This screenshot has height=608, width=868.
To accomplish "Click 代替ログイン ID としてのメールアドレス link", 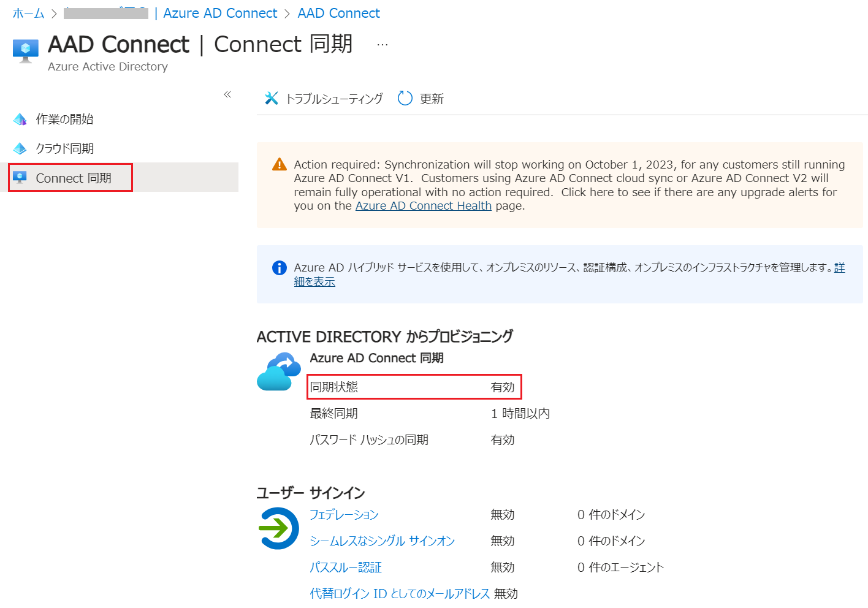I will [x=399, y=593].
